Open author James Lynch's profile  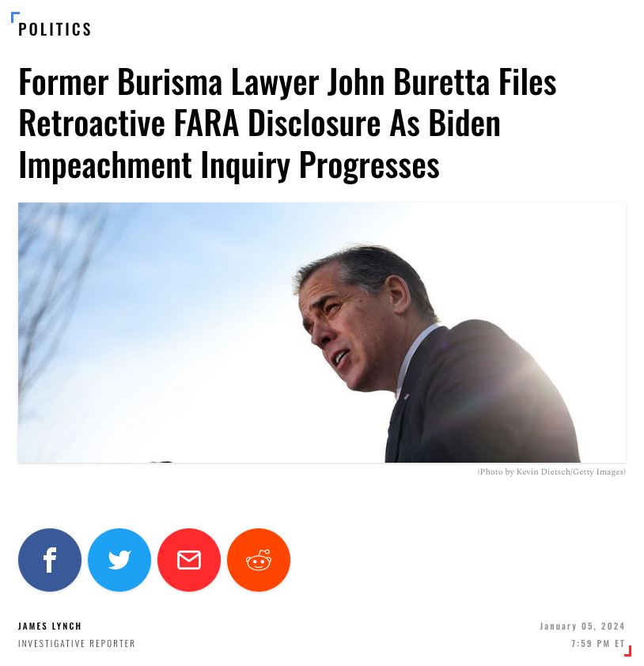50,626
